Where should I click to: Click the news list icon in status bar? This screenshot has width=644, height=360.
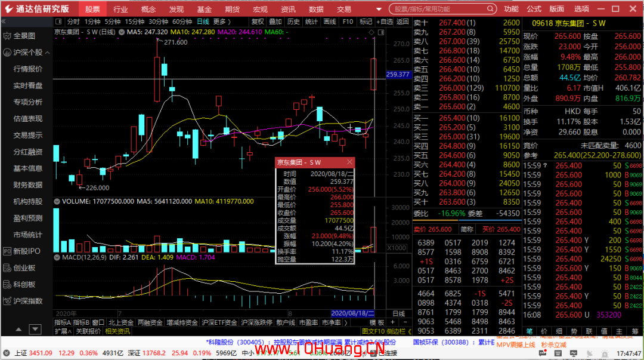(x=558, y=353)
